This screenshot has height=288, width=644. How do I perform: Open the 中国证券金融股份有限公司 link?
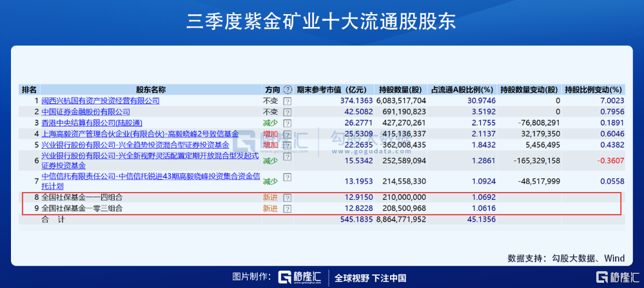pyautogui.click(x=86, y=111)
